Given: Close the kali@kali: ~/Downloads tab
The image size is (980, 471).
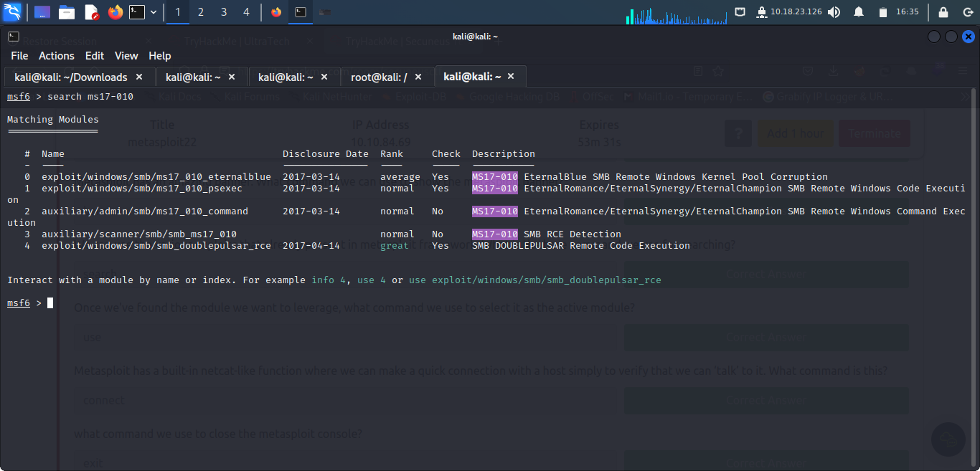Looking at the screenshot, I should 139,77.
